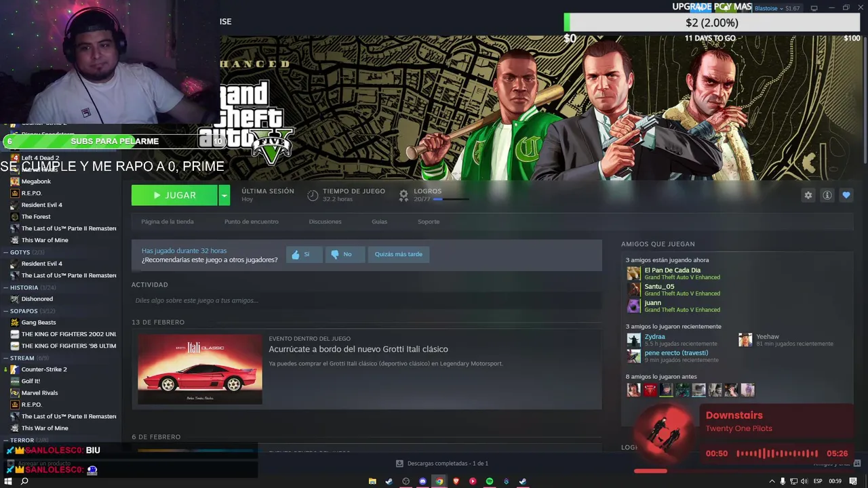Go to the Guías tab
Image resolution: width=868 pixels, height=488 pixels.
point(379,222)
